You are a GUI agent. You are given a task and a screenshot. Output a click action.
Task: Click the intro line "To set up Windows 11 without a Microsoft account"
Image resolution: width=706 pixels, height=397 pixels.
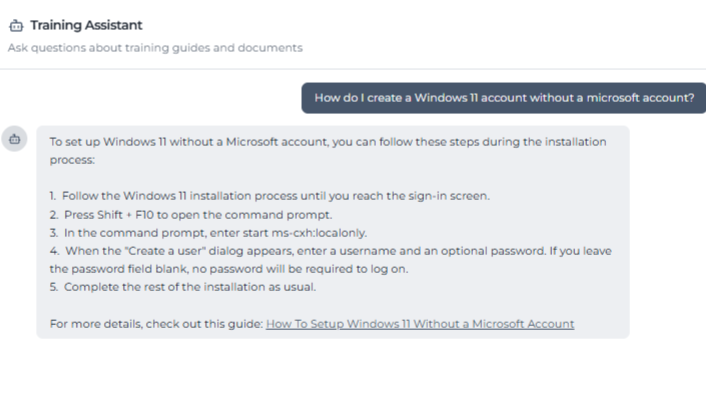click(x=190, y=142)
